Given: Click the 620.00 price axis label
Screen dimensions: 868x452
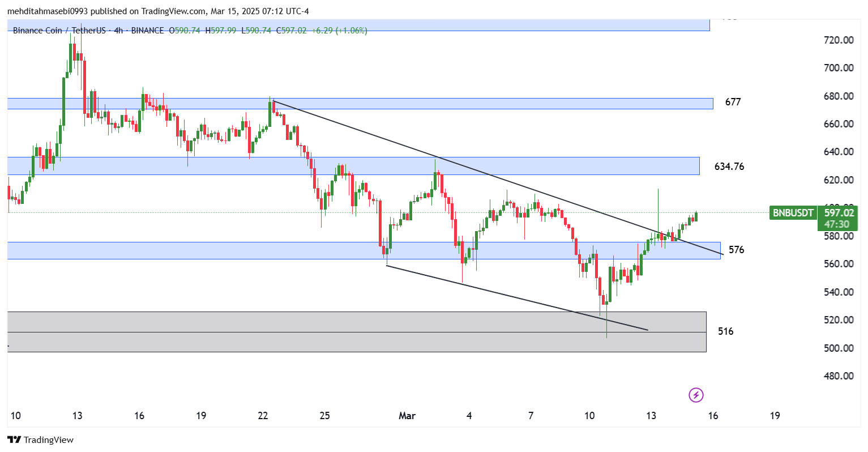Looking at the screenshot, I should [839, 180].
